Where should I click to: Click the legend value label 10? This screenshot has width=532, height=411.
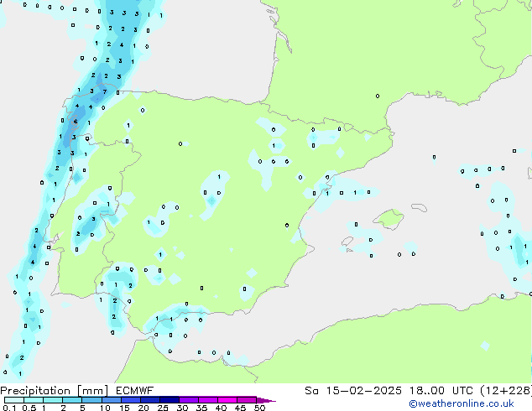click(104, 408)
